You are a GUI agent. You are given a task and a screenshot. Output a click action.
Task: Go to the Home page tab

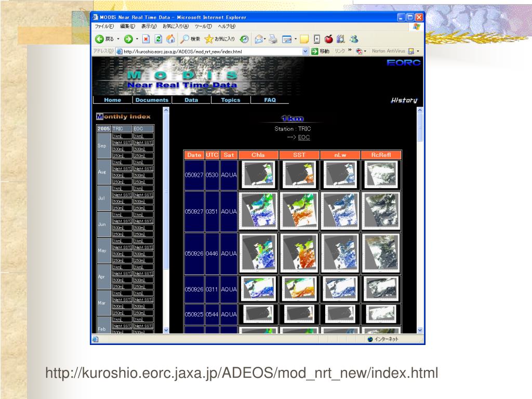pos(113,100)
